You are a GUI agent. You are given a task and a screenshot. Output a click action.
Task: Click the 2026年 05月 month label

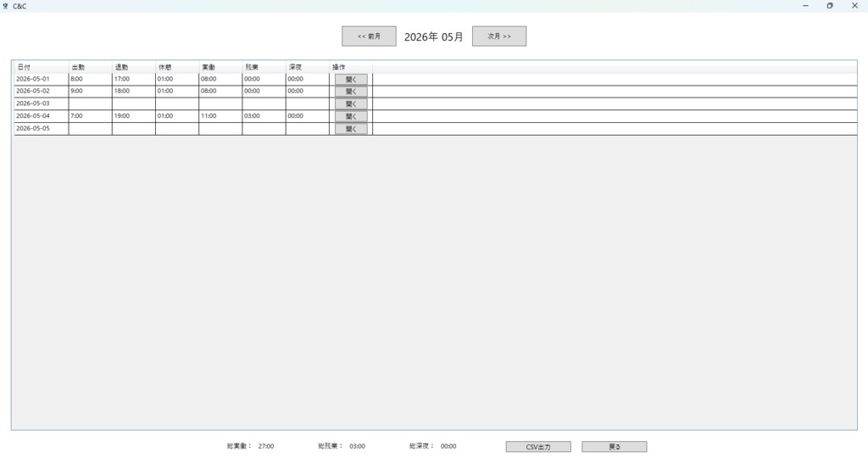coord(433,36)
